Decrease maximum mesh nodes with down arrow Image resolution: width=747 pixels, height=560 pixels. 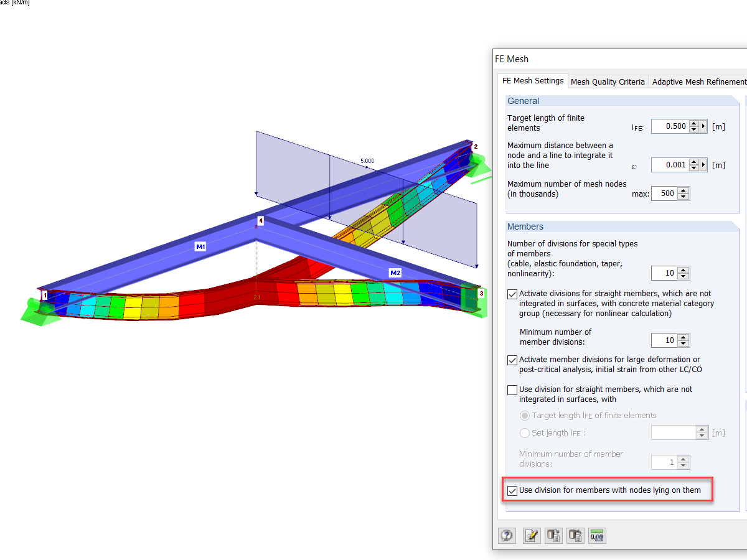click(x=684, y=197)
